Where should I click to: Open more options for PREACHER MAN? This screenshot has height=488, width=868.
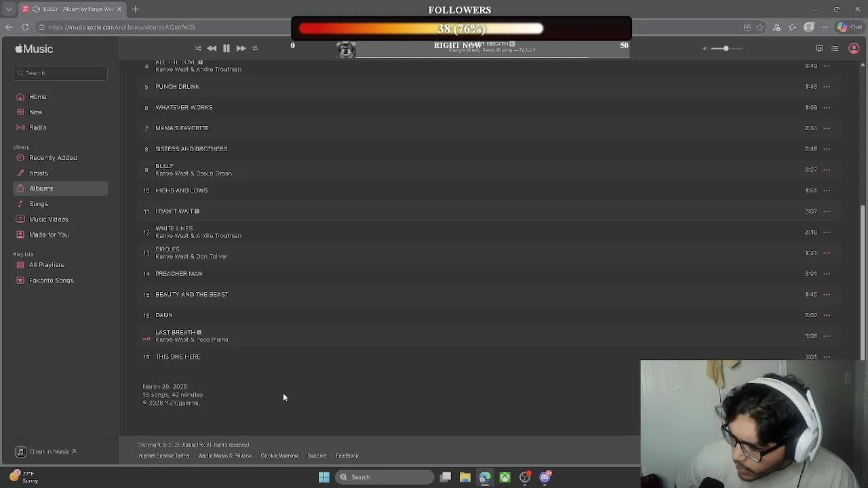point(827,274)
